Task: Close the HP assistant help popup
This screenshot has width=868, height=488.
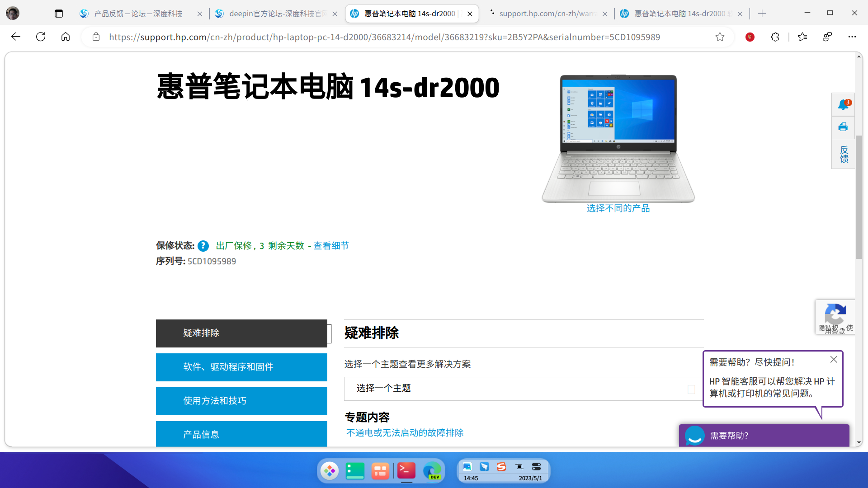Action: 834,360
